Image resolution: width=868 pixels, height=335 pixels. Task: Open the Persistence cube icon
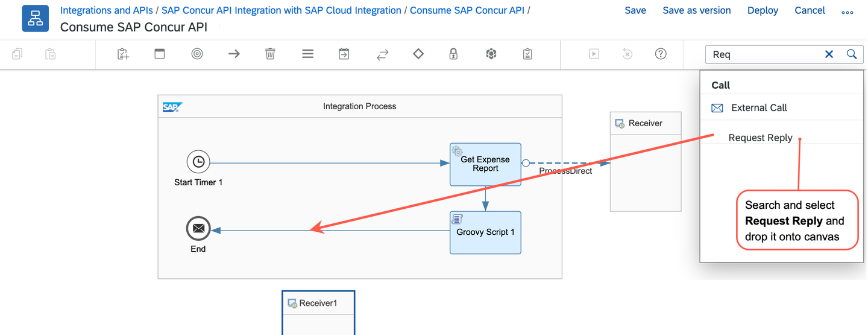click(491, 54)
